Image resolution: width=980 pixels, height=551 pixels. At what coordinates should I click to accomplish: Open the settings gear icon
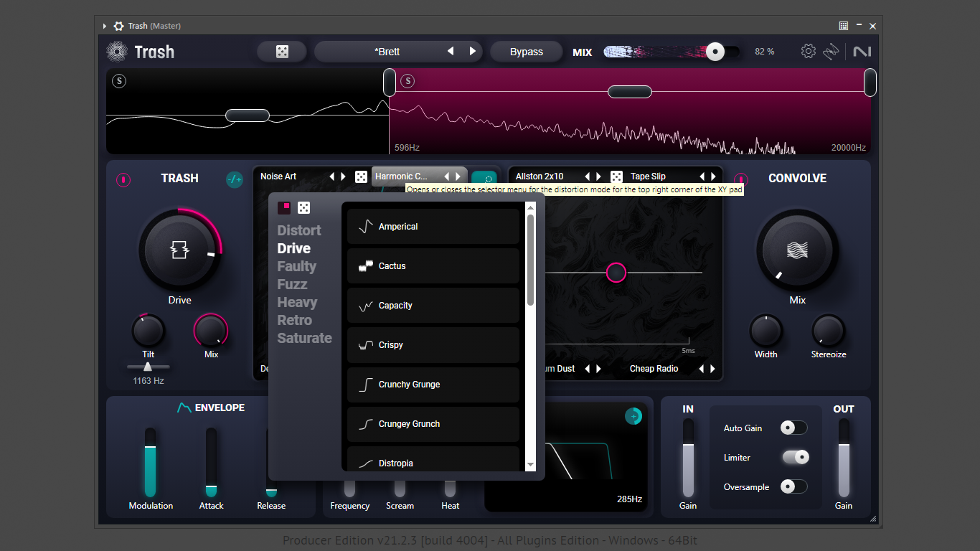809,51
